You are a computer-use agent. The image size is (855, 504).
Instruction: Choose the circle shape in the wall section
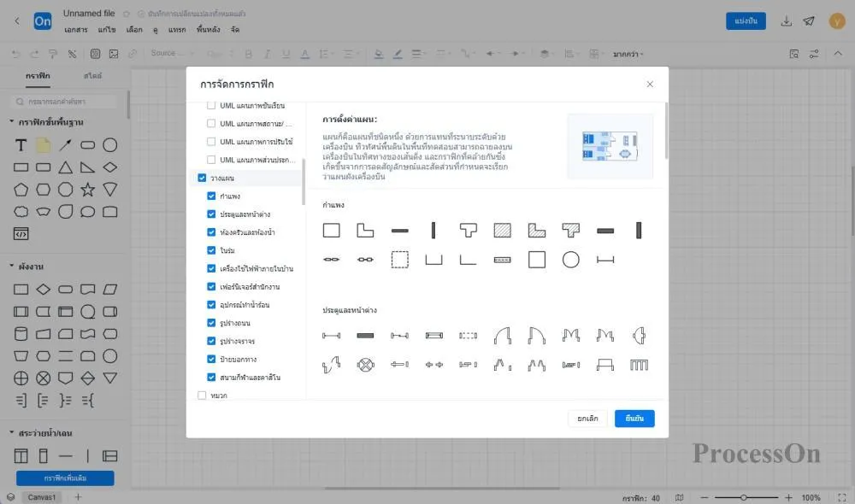coord(571,260)
